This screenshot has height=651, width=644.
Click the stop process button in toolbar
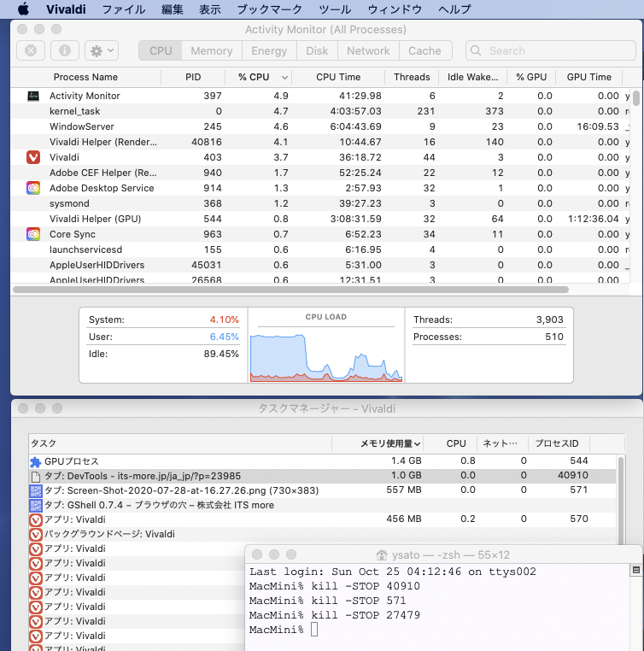[31, 50]
